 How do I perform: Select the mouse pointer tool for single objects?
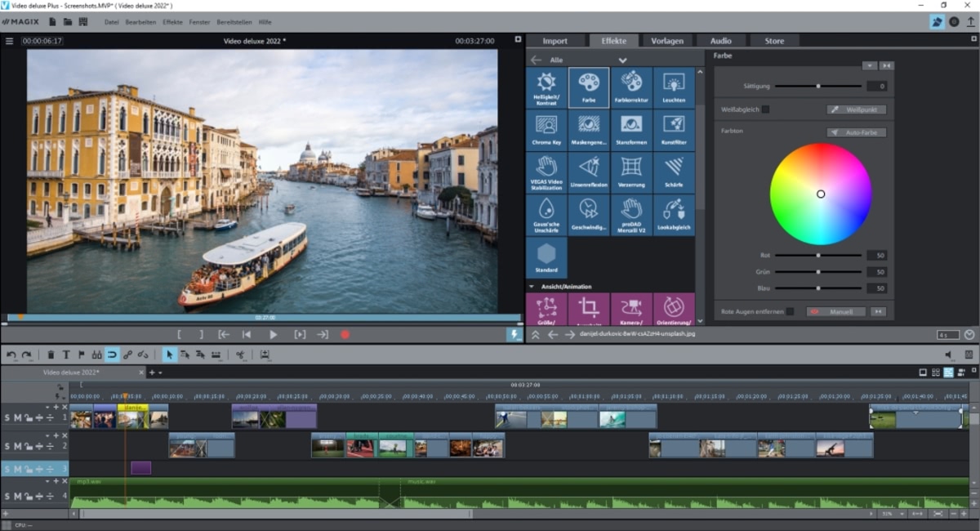point(170,355)
